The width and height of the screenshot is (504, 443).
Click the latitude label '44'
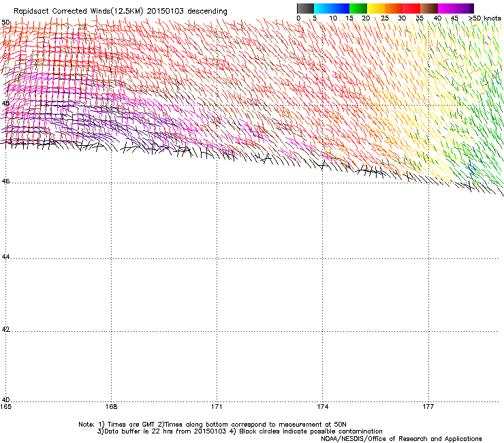5,257
